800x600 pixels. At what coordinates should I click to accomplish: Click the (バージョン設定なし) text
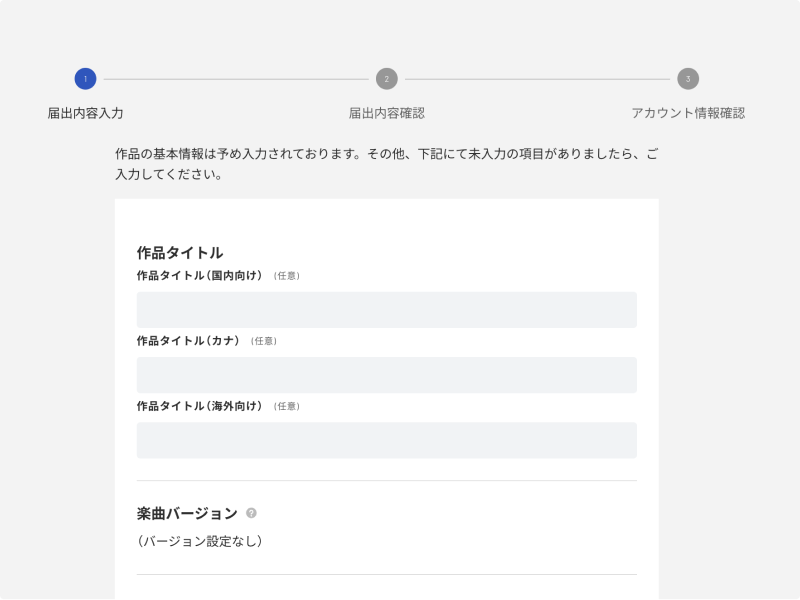(200, 542)
